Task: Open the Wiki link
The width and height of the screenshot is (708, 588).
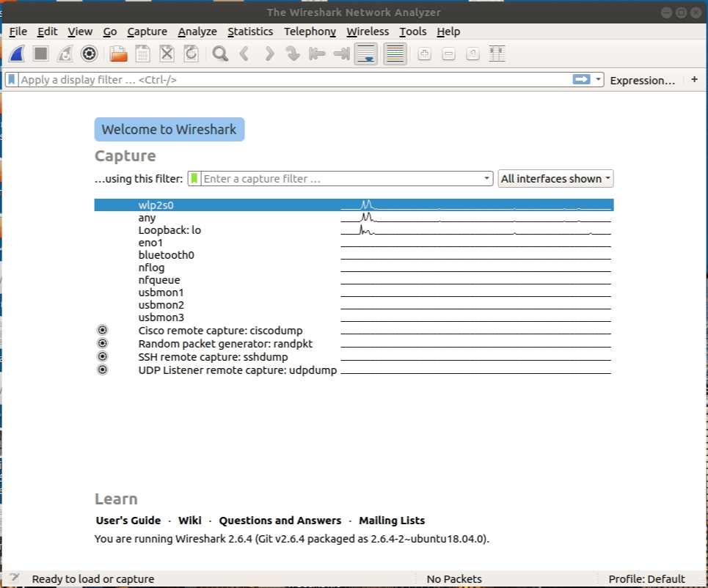Action: pyautogui.click(x=189, y=521)
